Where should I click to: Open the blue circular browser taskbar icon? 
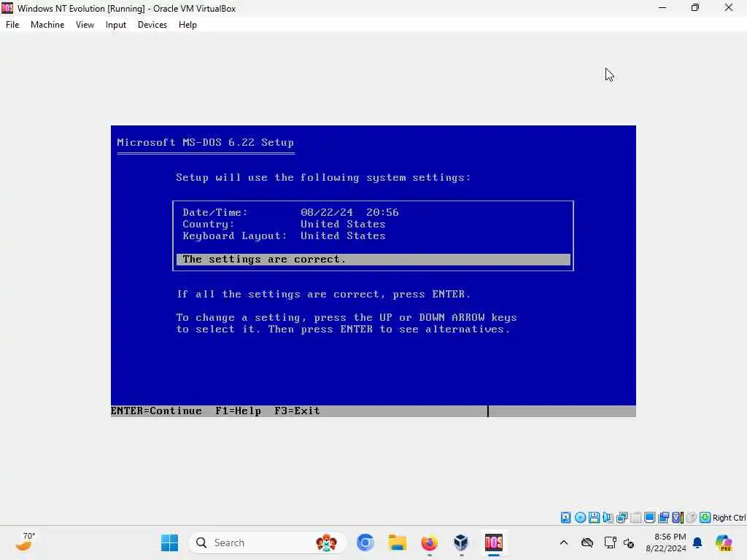[x=365, y=542]
